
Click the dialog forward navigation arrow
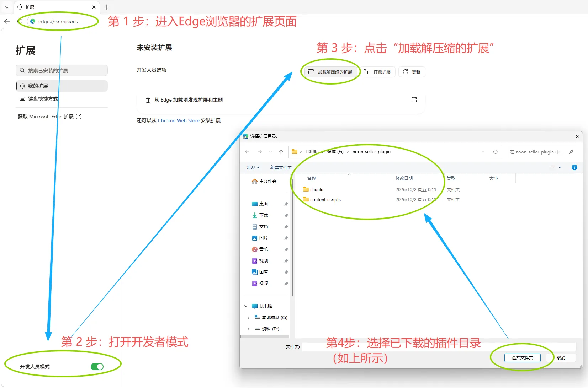point(260,152)
